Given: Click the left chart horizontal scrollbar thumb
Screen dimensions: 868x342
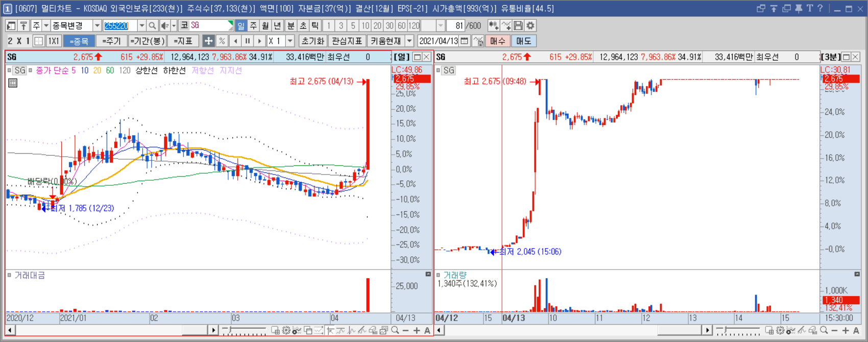Looking at the screenshot, I should tap(194, 331).
